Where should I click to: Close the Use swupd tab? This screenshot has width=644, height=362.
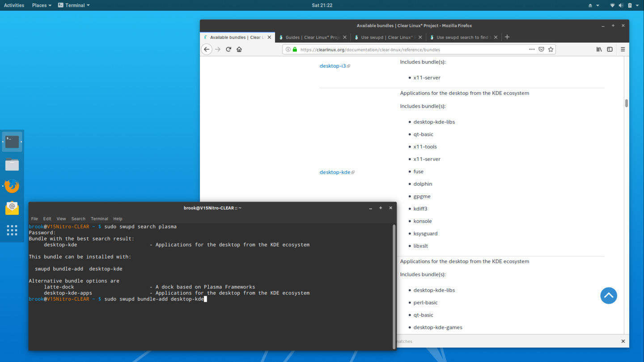tap(420, 38)
